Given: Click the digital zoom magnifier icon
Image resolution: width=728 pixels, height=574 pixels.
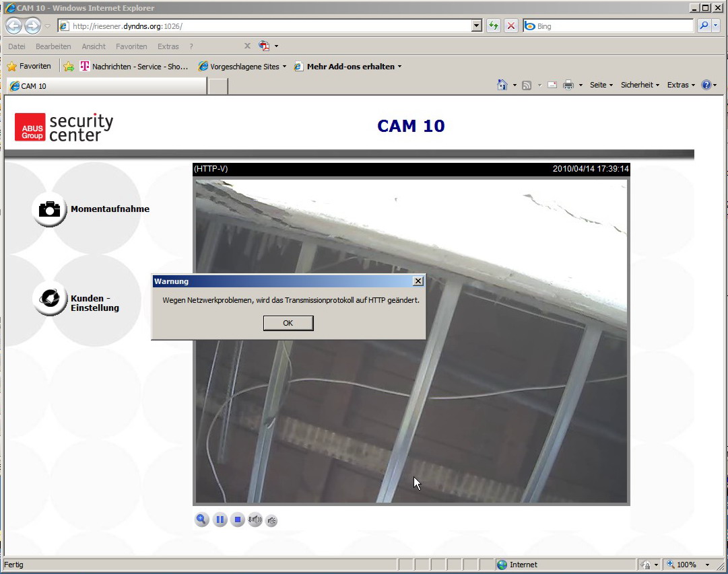Looking at the screenshot, I should [x=201, y=519].
